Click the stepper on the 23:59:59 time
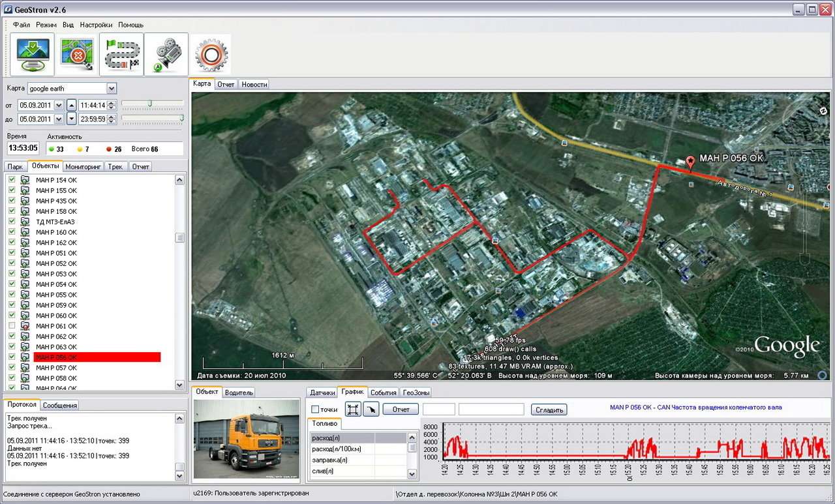Screen dimensions: 835x504 coord(112,119)
